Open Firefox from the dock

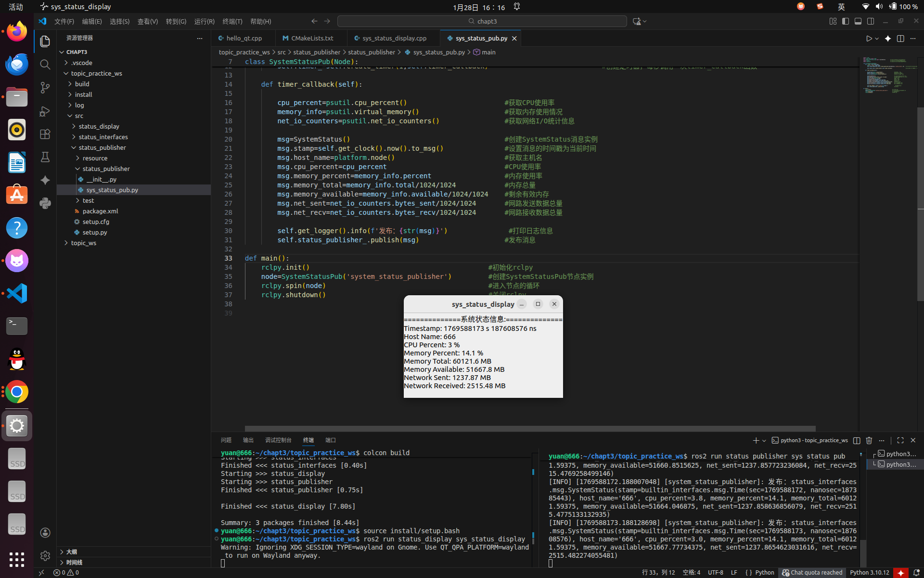coord(17,32)
